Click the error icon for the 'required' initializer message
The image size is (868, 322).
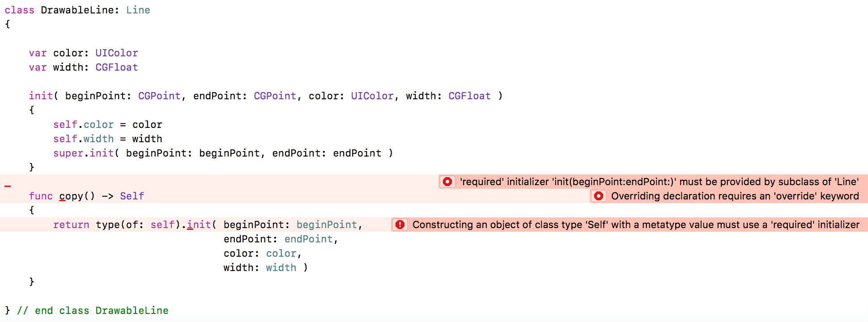click(x=447, y=182)
